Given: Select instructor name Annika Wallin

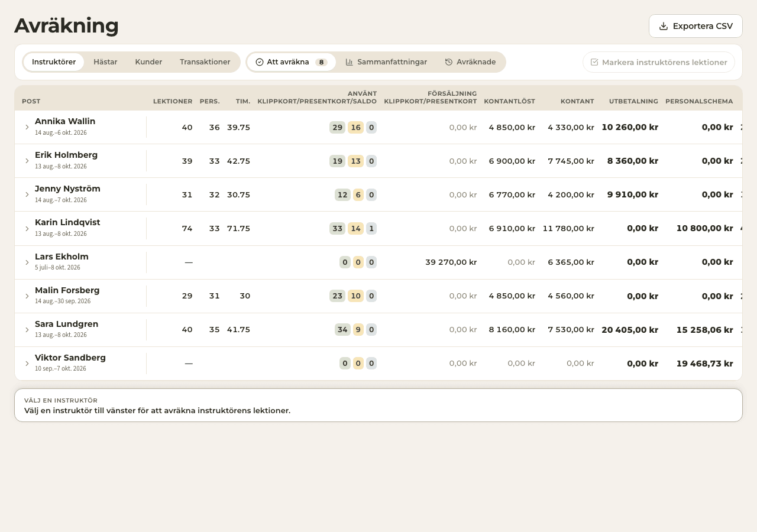Looking at the screenshot, I should pos(65,121).
